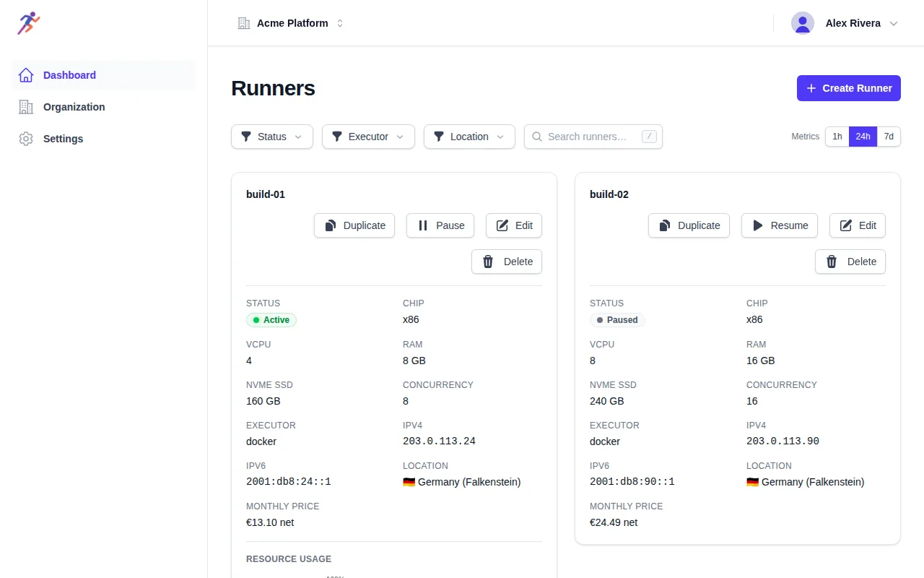Open the Executor filter dropdown
924x578 pixels.
(368, 137)
